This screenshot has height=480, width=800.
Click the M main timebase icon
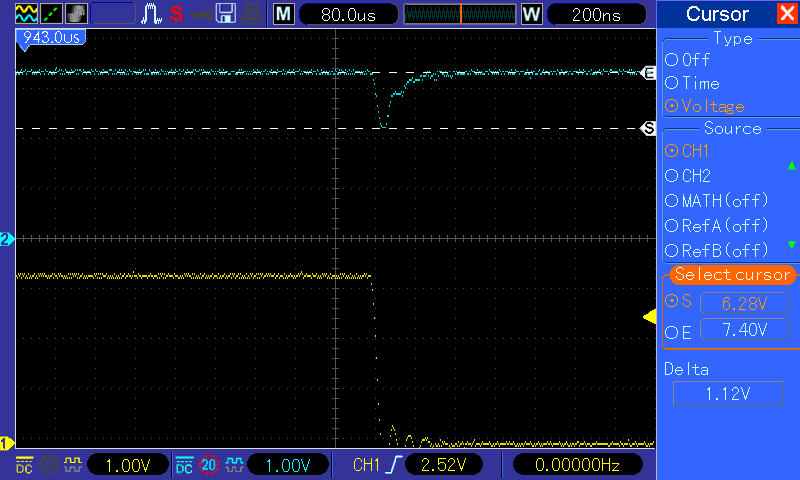tap(283, 14)
